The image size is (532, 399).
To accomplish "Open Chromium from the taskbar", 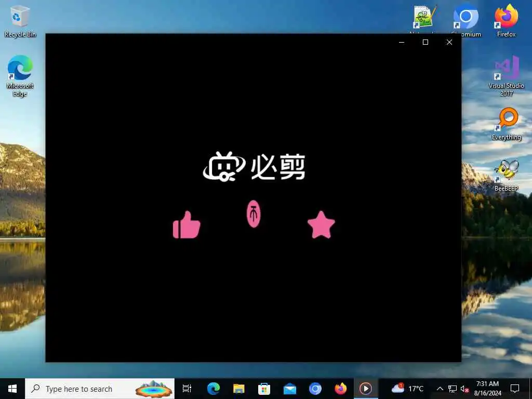I will pyautogui.click(x=315, y=389).
